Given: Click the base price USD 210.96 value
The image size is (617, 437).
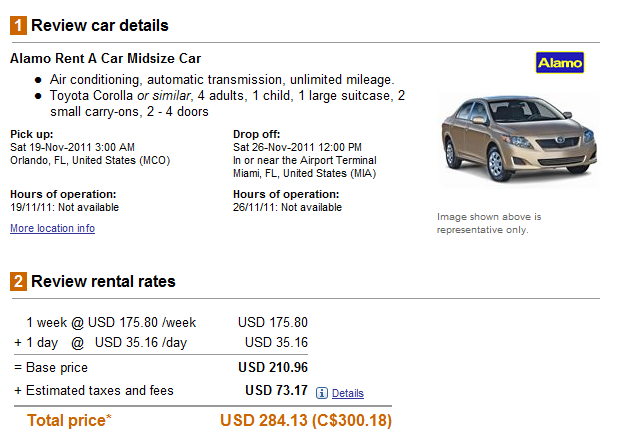Looking at the screenshot, I should coord(272,368).
